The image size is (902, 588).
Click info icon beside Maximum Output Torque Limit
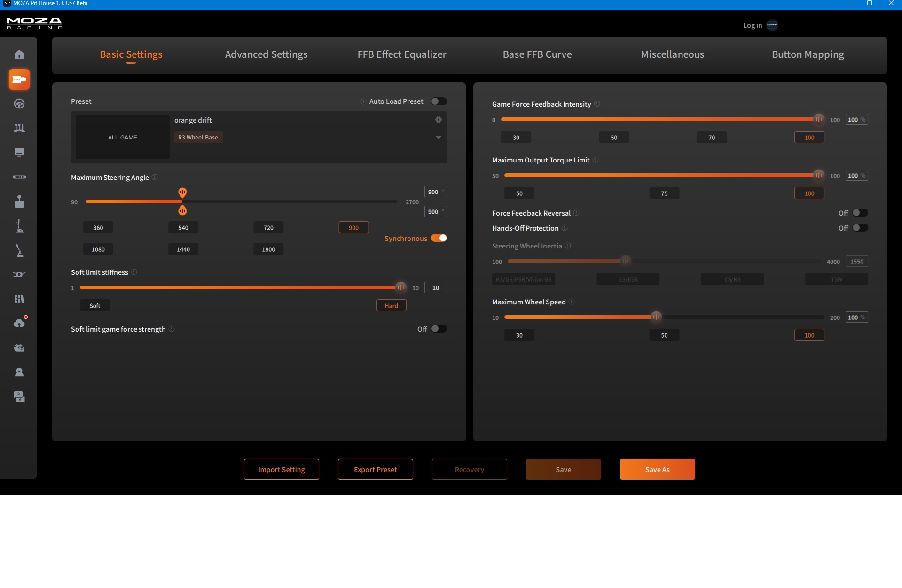coord(596,160)
